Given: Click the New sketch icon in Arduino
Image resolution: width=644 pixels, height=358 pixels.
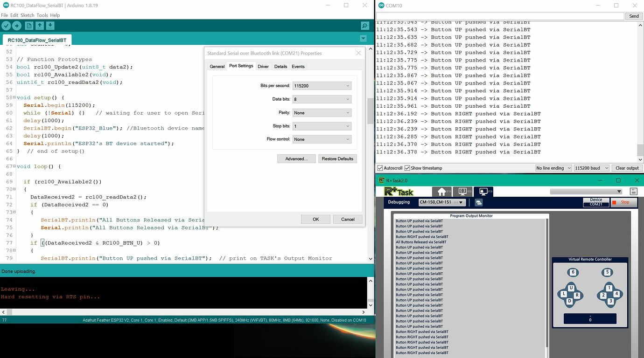Looking at the screenshot, I should click(28, 26).
